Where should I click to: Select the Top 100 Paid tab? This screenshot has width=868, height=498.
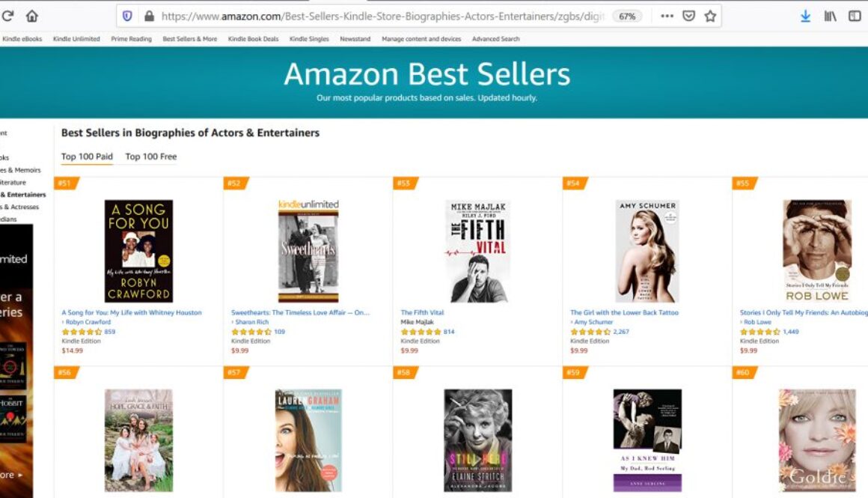click(87, 157)
